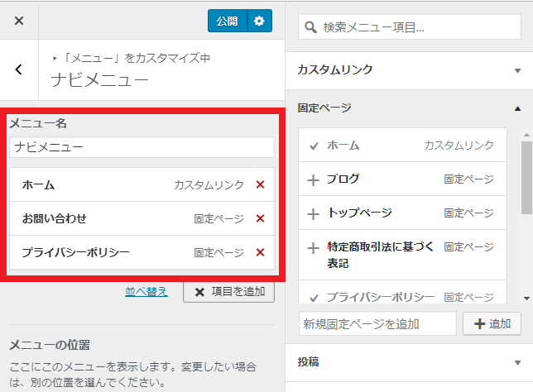Screen dimensions: 533x392
Task: Focus the 検索メニュー項目 search field
Action: pyautogui.click(x=410, y=27)
